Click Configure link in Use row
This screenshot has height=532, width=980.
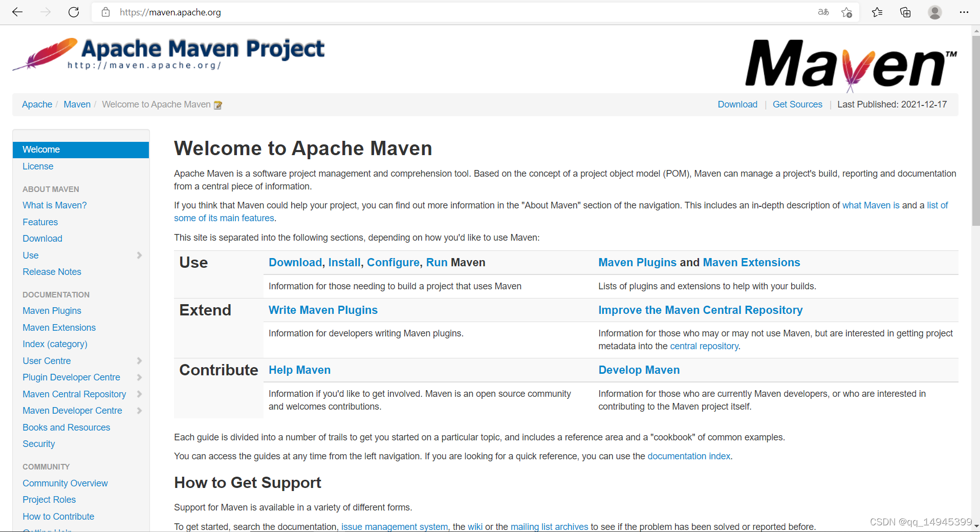[394, 263]
